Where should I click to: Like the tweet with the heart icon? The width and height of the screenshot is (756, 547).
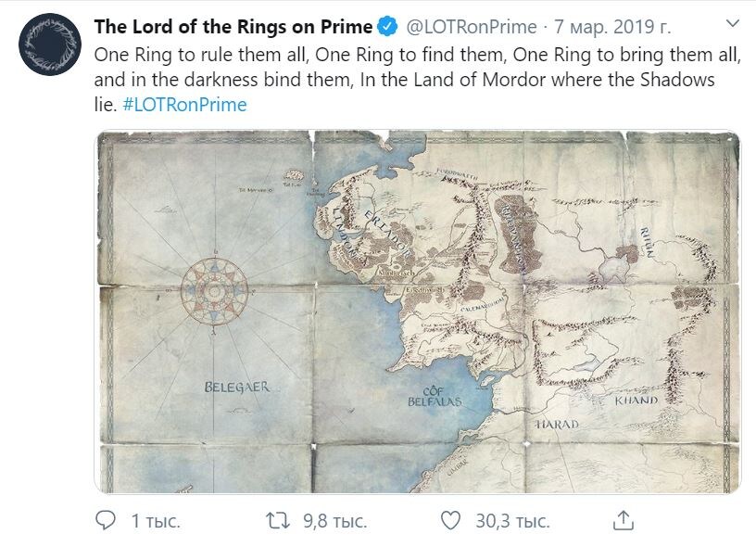(450, 521)
